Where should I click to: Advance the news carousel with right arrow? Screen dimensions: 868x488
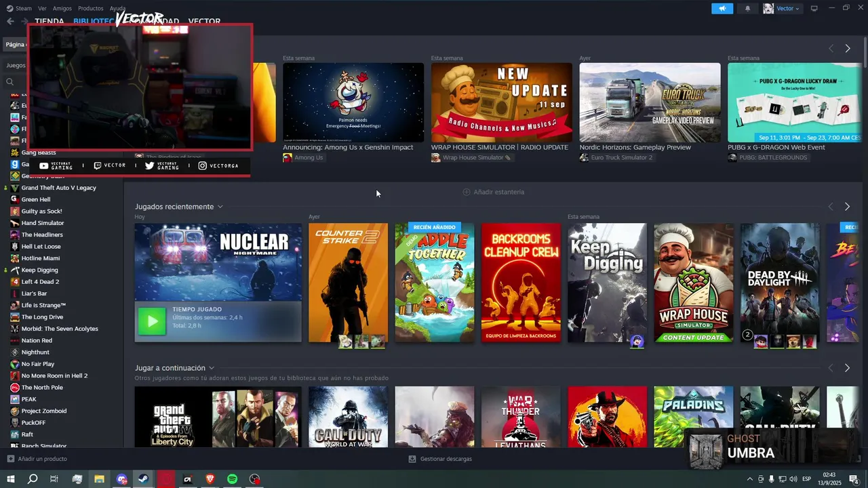(x=848, y=49)
